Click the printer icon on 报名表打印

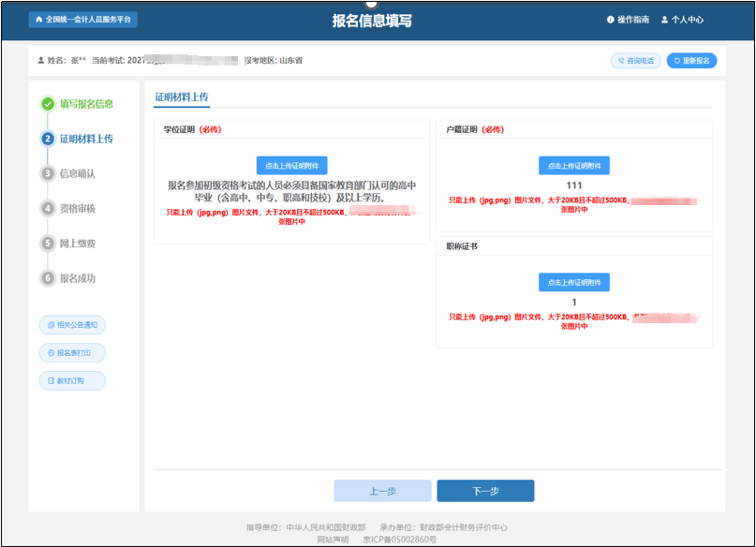(52, 352)
